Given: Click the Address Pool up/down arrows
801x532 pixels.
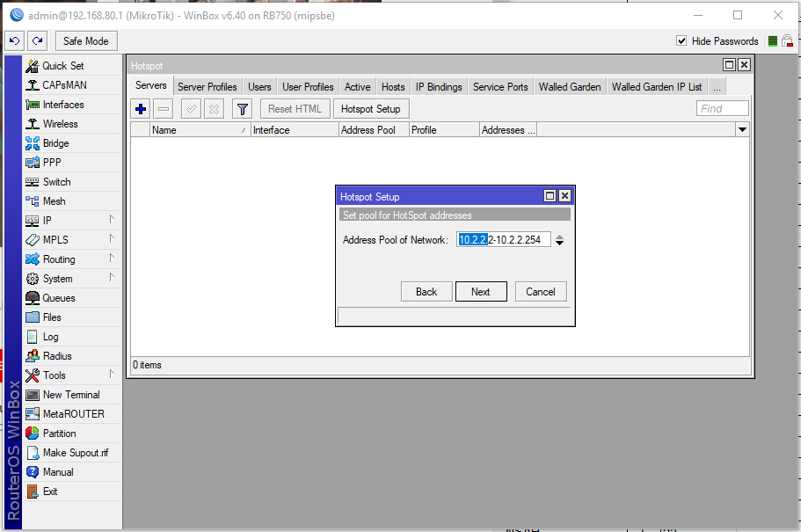Looking at the screenshot, I should pos(560,240).
